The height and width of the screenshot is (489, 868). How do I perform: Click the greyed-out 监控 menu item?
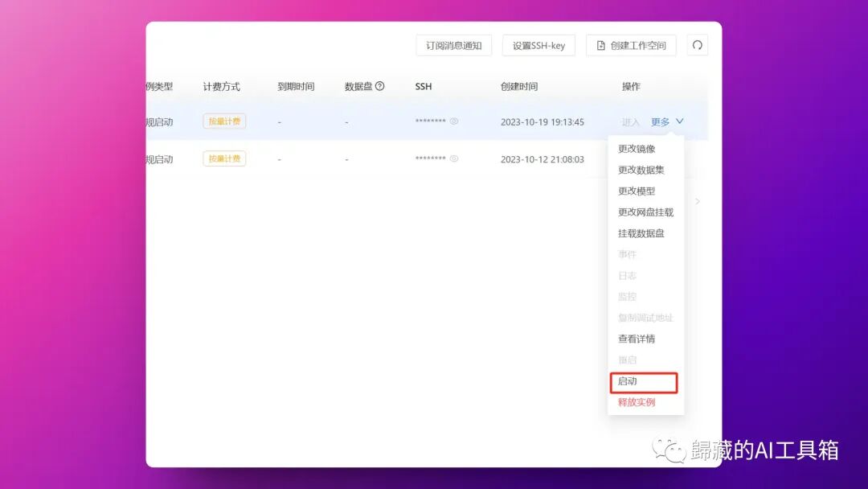pyautogui.click(x=627, y=297)
